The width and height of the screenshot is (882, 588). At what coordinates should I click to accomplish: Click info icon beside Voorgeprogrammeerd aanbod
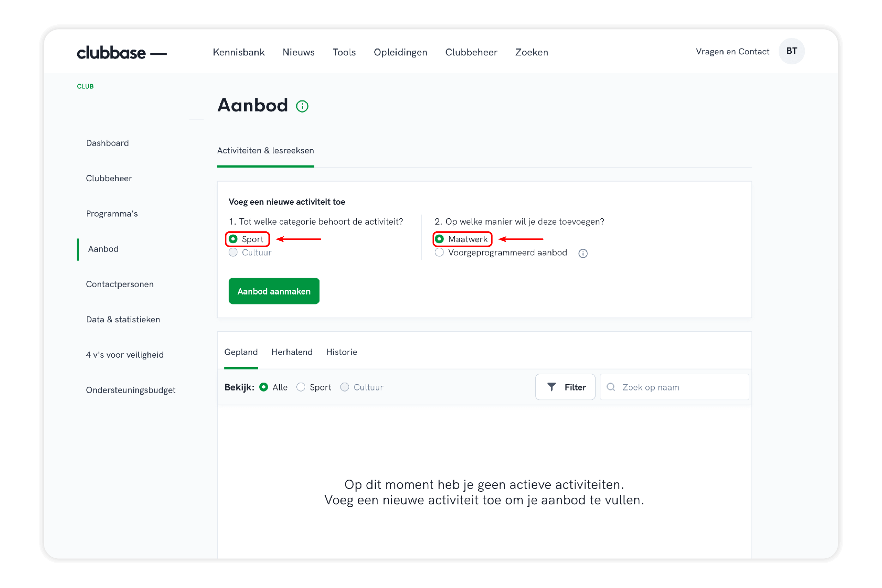pos(583,254)
